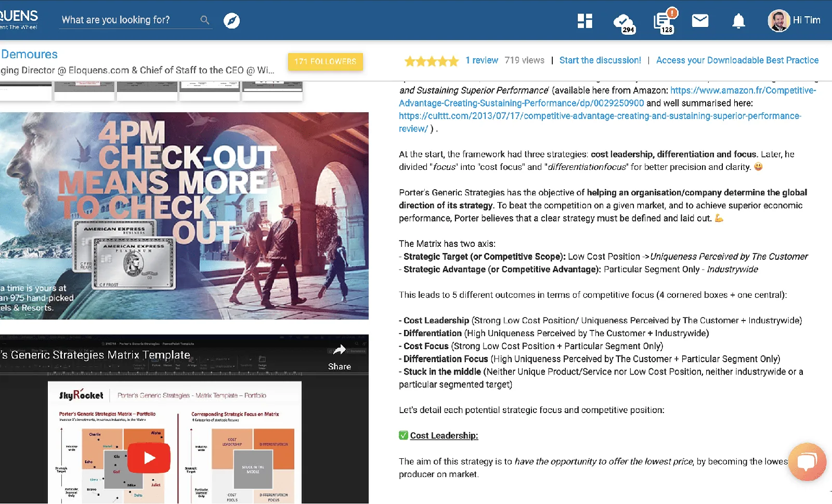The width and height of the screenshot is (832, 504).
Task: Click the YouTube video title text
Action: (96, 355)
